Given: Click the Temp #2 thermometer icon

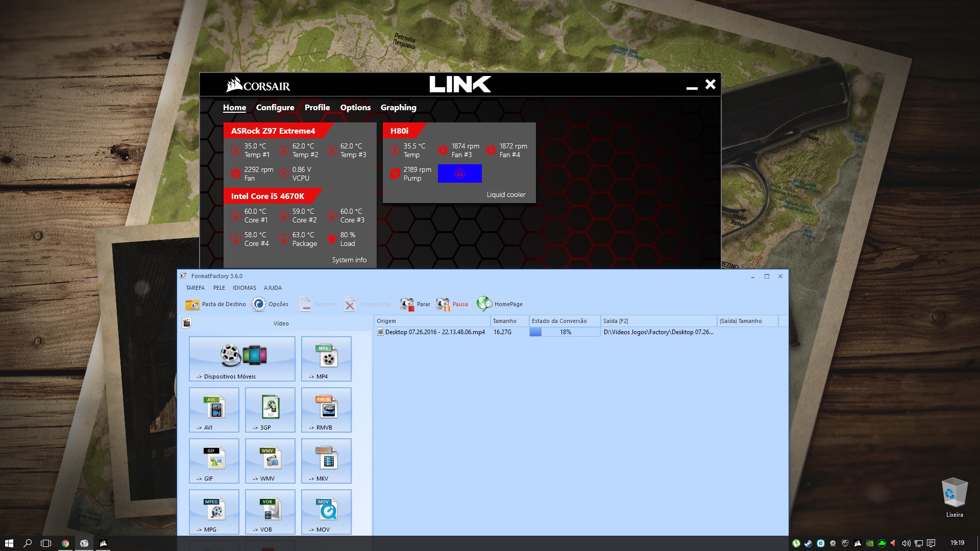Looking at the screenshot, I should click(x=284, y=150).
